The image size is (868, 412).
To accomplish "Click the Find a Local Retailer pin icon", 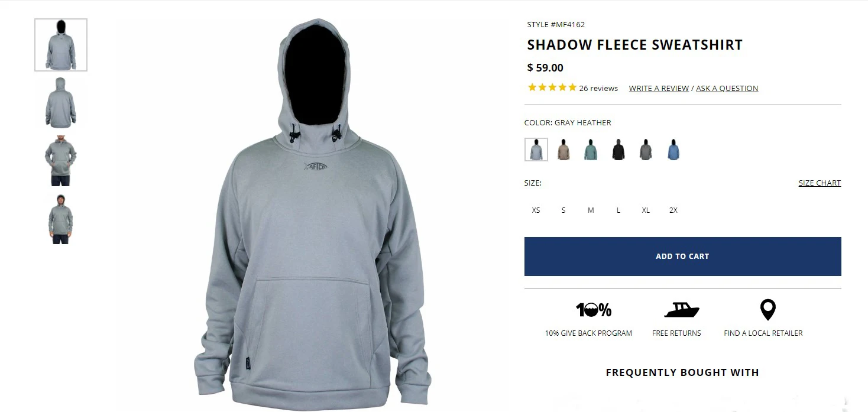I will click(x=767, y=310).
